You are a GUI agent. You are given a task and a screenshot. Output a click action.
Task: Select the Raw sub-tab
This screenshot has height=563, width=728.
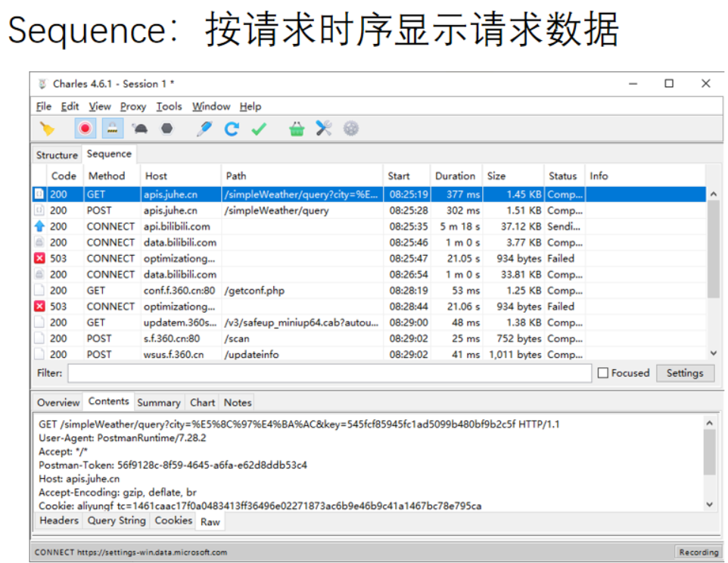210,521
